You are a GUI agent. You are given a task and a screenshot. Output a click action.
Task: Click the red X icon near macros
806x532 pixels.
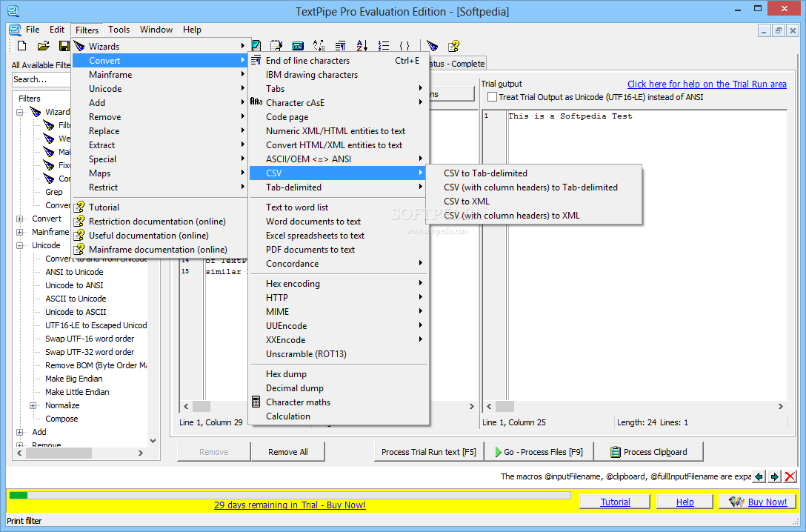[790, 476]
